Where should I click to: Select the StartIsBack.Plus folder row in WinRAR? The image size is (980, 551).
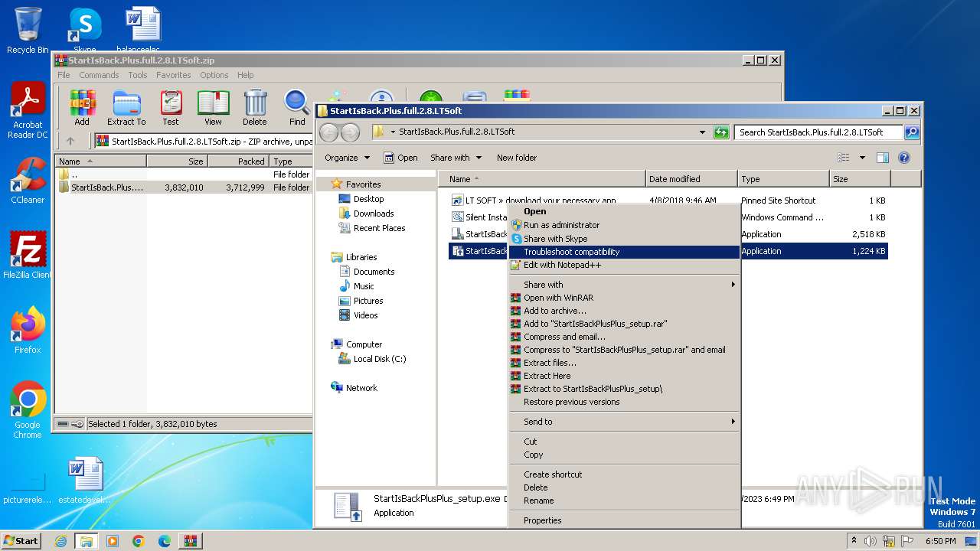coord(184,187)
